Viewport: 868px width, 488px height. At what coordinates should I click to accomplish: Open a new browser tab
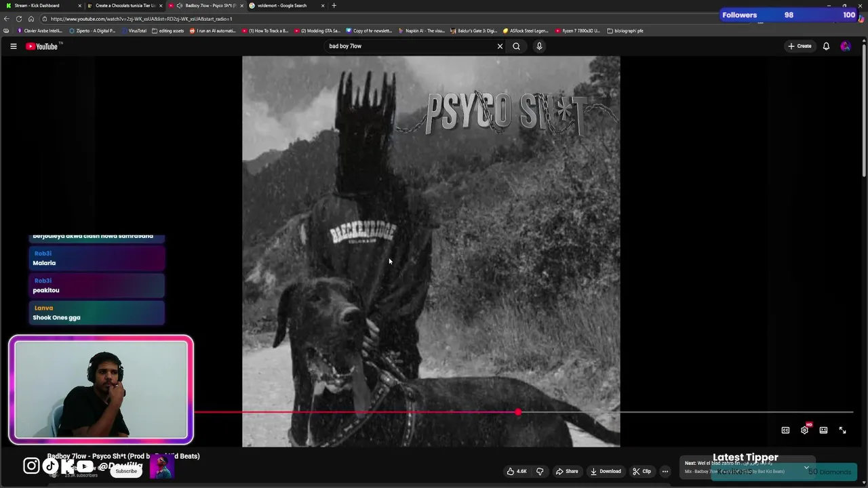[334, 5]
